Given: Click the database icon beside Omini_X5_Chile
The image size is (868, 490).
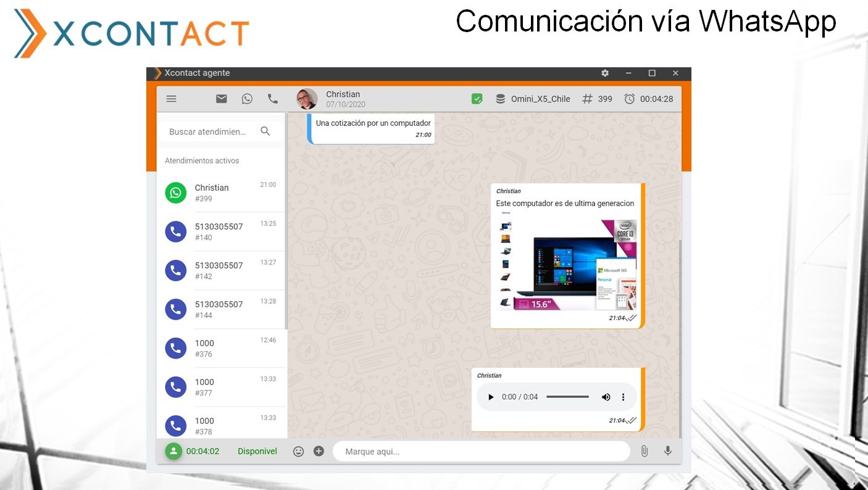Looking at the screenshot, I should coord(501,99).
